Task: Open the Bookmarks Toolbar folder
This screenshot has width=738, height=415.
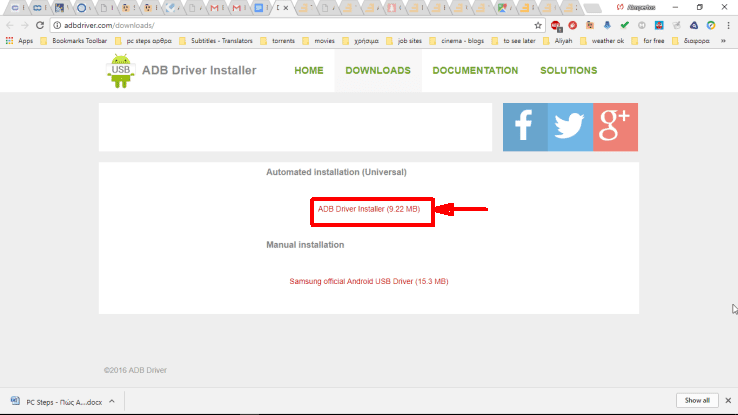Action: point(74,41)
